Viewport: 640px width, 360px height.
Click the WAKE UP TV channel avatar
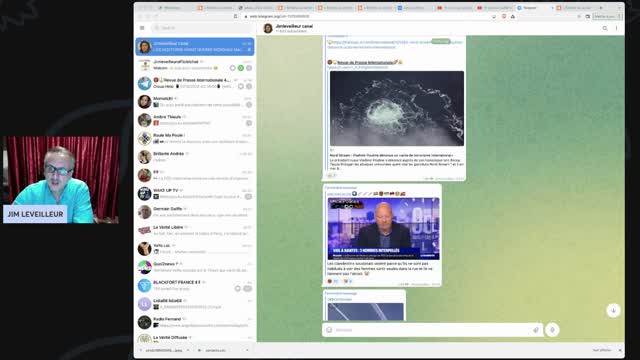tap(144, 193)
